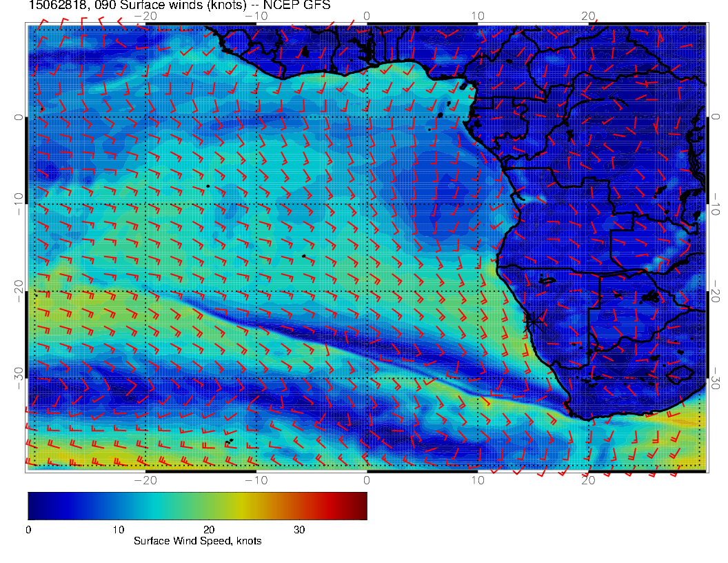Click the plot title text mentioning NCEP GFS
Screen dimensions: 728x563
pyautogui.click(x=179, y=6)
